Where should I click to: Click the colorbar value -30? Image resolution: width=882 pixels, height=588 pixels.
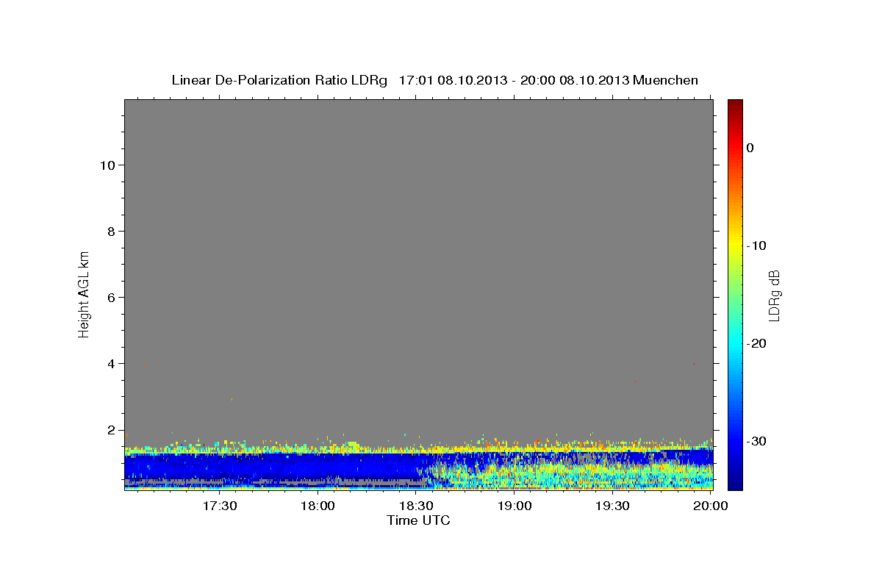tap(756, 441)
